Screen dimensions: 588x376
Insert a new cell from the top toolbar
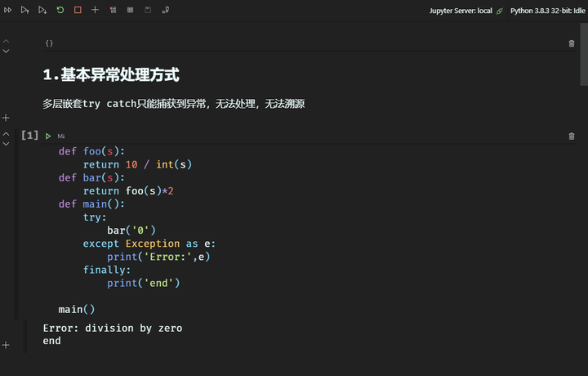click(95, 10)
